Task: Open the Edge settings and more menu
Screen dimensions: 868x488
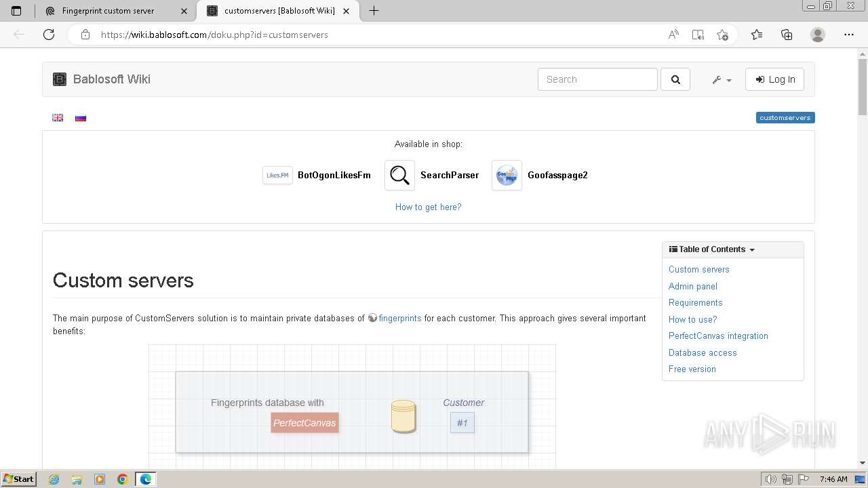Action: [x=848, y=35]
